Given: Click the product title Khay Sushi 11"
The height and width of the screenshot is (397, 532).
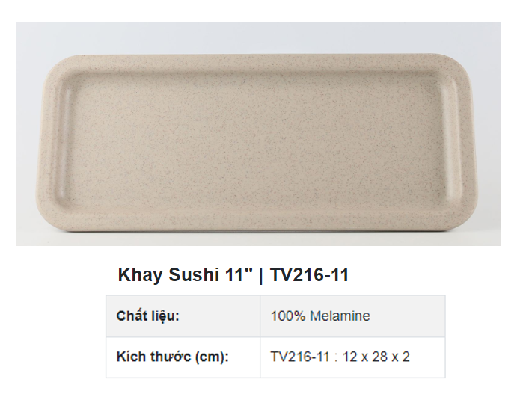Looking at the screenshot, I should point(186,274).
